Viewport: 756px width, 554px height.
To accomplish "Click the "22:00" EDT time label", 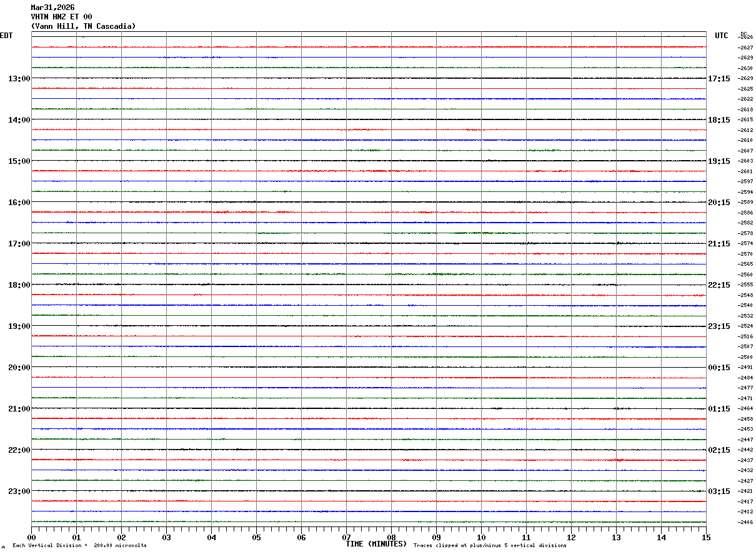I will (19, 450).
